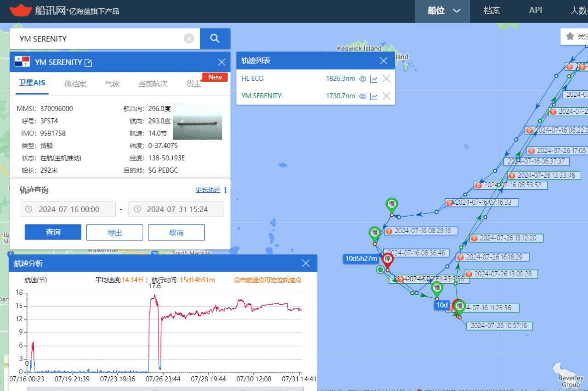Switch to the 微档案 tab
588x391 pixels.
tap(75, 84)
